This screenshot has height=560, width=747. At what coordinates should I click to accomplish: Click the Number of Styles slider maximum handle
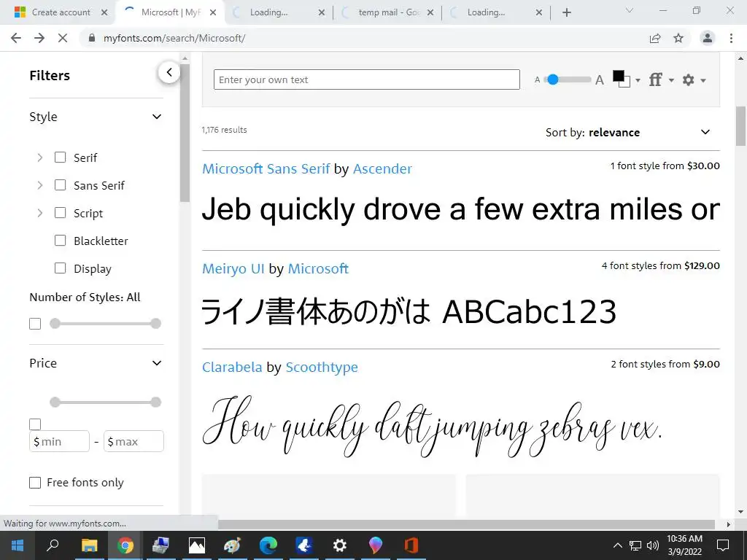click(156, 324)
